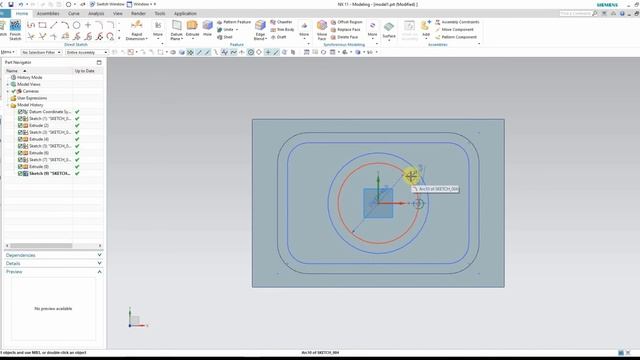Select the Profile sketch tool
The width and height of the screenshot is (640, 360).
31,25
